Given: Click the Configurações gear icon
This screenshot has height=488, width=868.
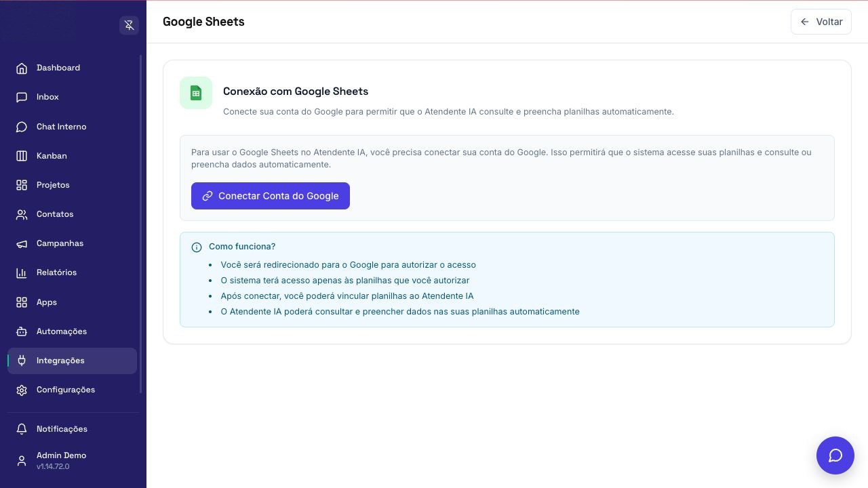Looking at the screenshot, I should point(22,390).
